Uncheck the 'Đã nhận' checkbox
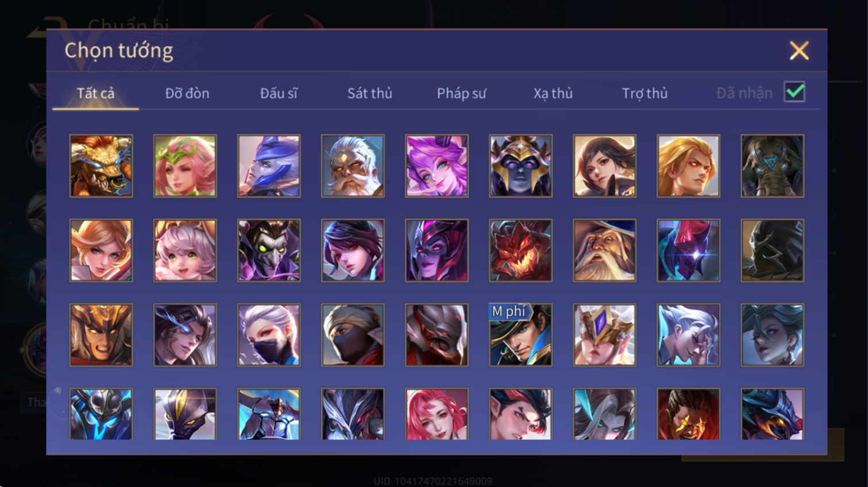The width and height of the screenshot is (868, 487). click(x=794, y=92)
